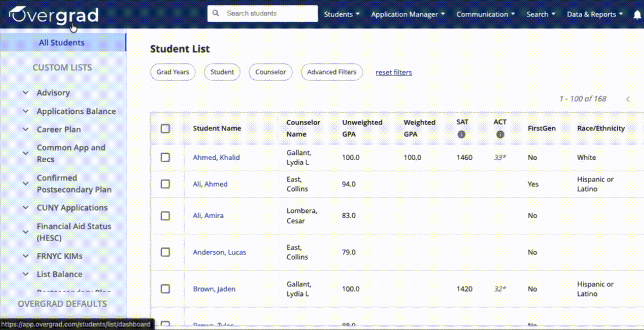Click the Race/Ethnicity column header
Image resolution: width=644 pixels, height=330 pixels.
(601, 128)
